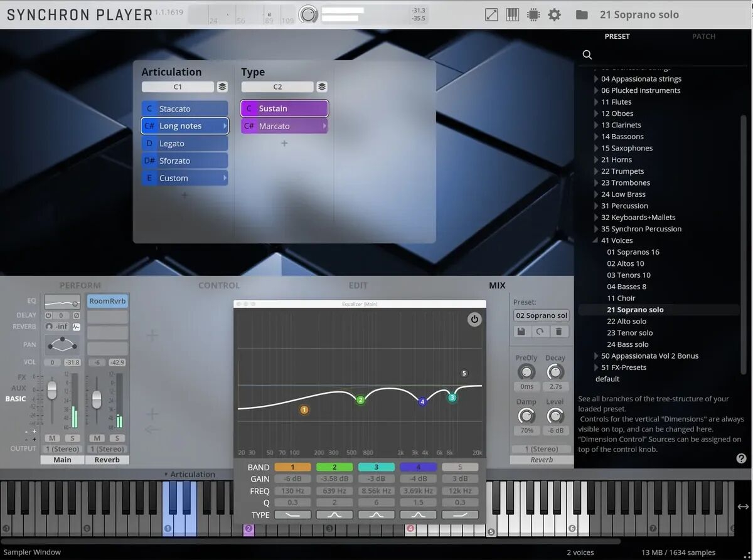Viewport: 753px width, 560px height.
Task: Open the engine chip settings icon
Action: pyautogui.click(x=533, y=14)
